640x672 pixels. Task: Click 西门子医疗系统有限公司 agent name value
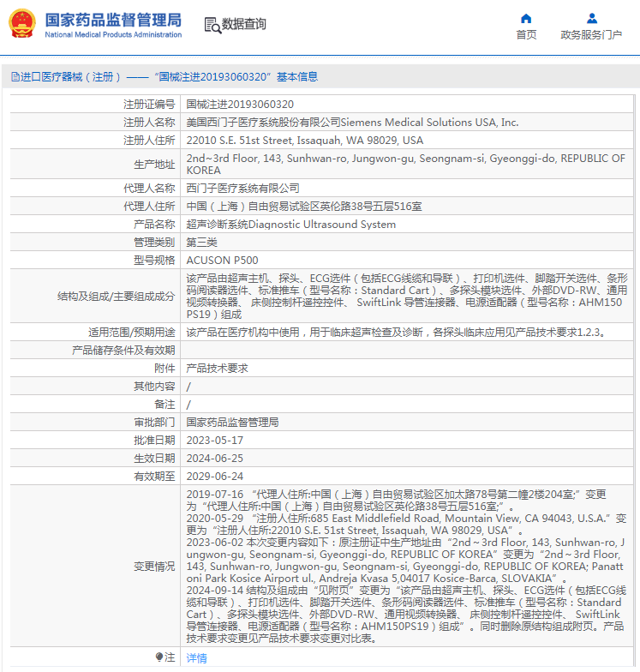point(243,189)
